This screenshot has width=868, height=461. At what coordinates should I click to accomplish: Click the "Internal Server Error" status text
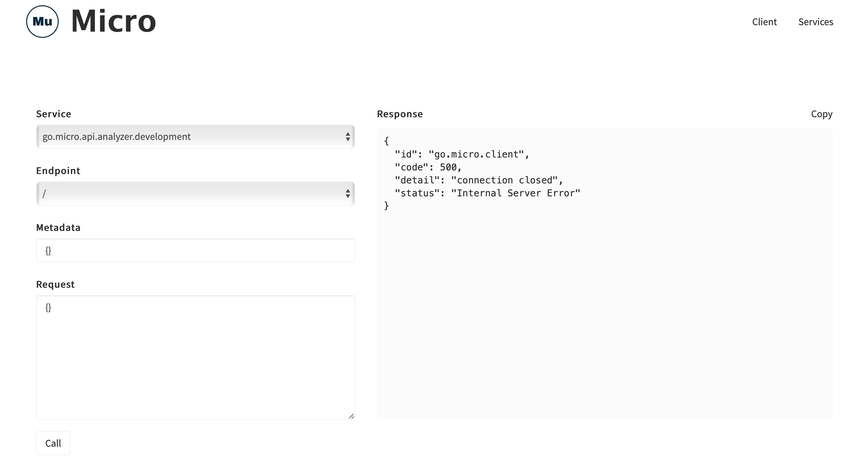(515, 193)
